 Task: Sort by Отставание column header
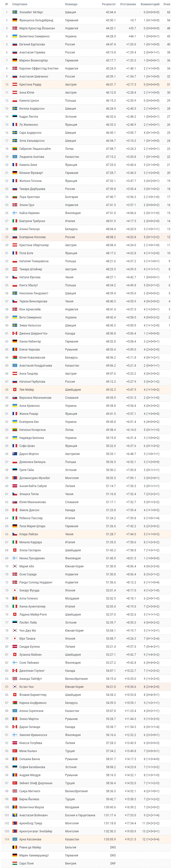(x=128, y=4)
